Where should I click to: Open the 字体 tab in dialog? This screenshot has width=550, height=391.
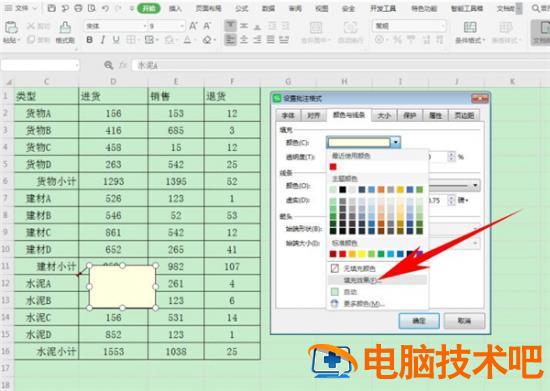tap(288, 115)
